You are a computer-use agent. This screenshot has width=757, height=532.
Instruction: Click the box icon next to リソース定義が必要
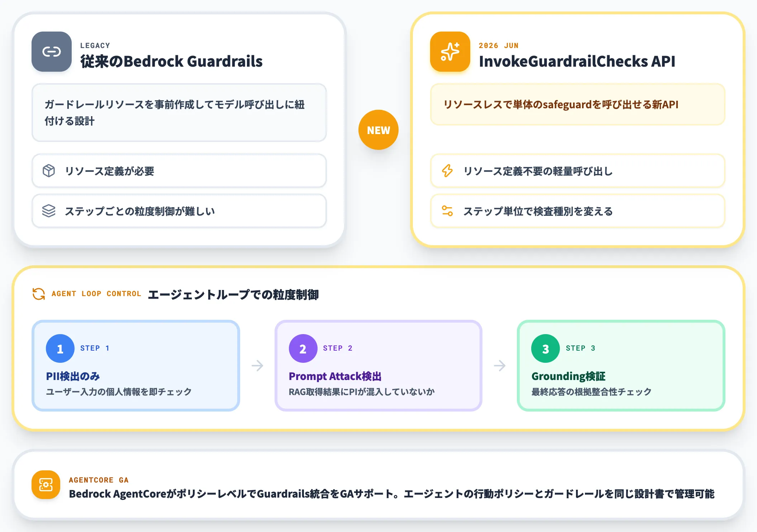point(49,171)
